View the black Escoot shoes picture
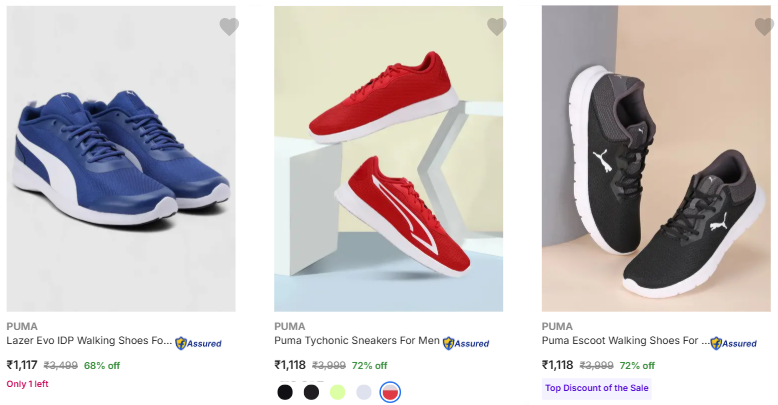This screenshot has height=405, width=778. 656,158
